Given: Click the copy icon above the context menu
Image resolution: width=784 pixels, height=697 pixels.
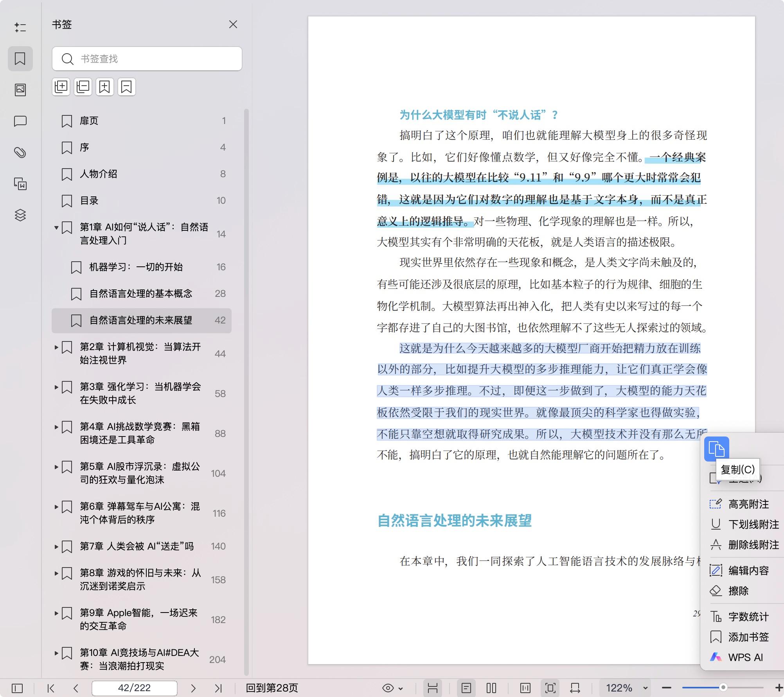Looking at the screenshot, I should pyautogui.click(x=717, y=449).
